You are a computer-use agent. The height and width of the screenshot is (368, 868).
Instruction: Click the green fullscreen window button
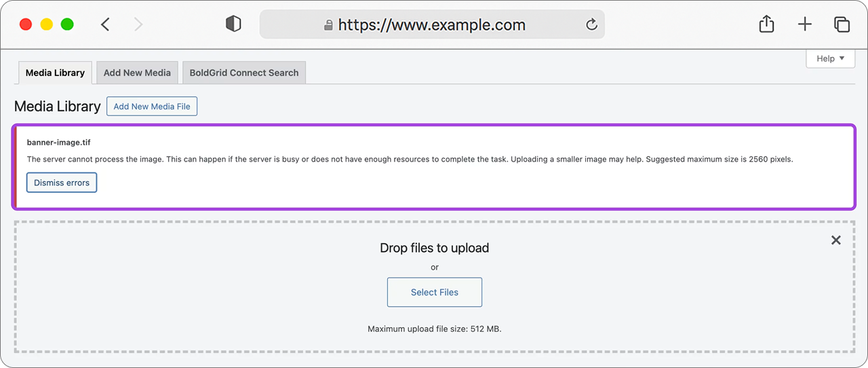click(67, 24)
